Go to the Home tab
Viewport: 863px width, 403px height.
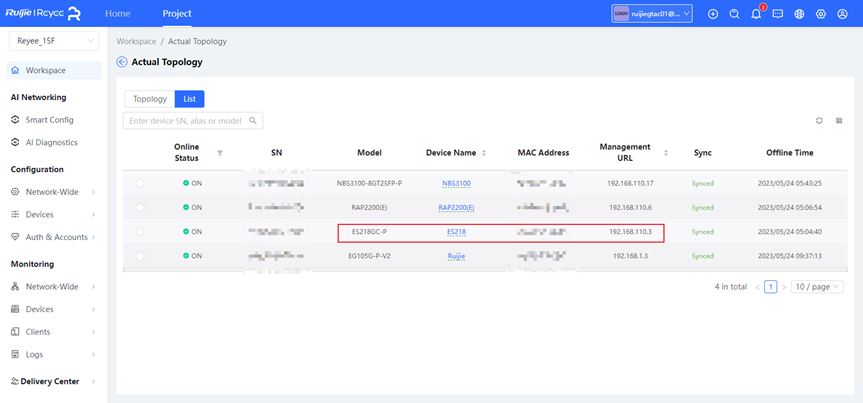(x=118, y=14)
